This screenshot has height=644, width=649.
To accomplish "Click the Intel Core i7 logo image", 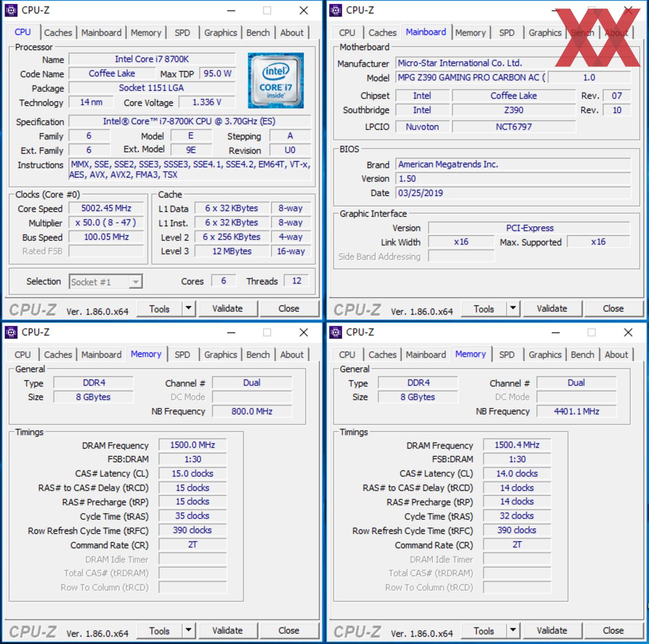I will [276, 80].
